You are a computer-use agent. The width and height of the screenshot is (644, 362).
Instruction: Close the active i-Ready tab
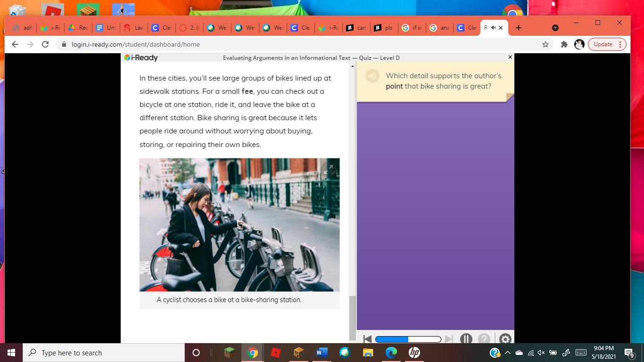pyautogui.click(x=501, y=28)
